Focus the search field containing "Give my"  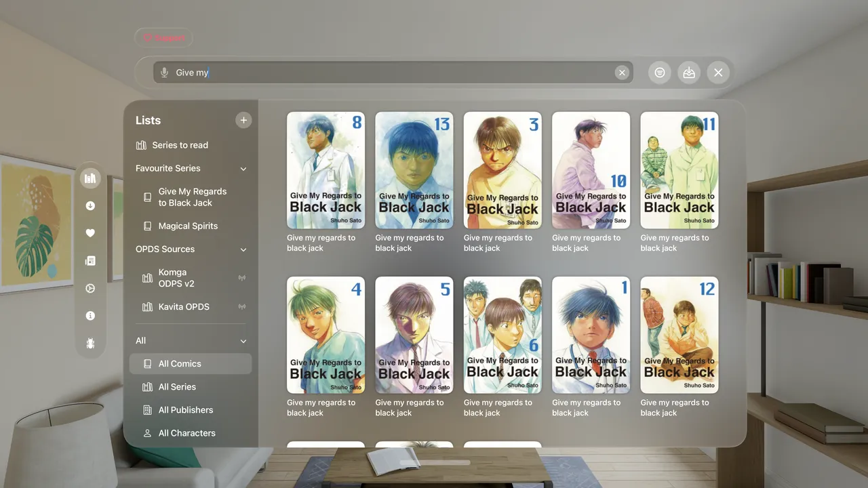(393, 73)
